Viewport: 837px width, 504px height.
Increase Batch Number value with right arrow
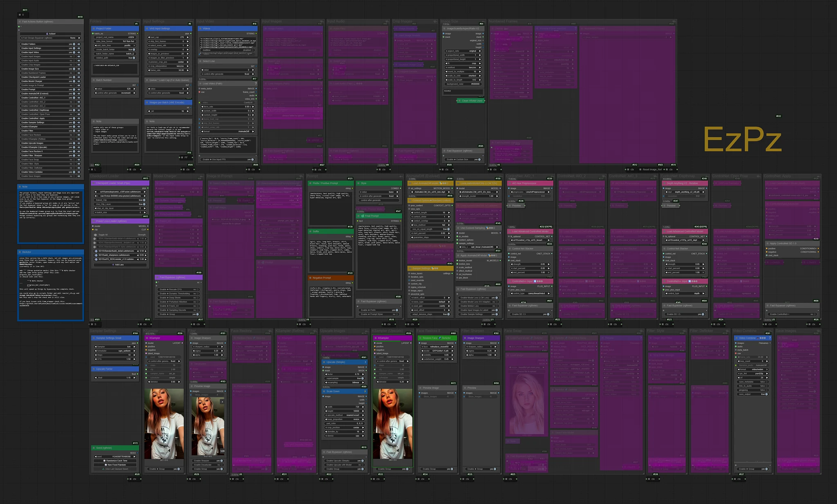pos(134,89)
